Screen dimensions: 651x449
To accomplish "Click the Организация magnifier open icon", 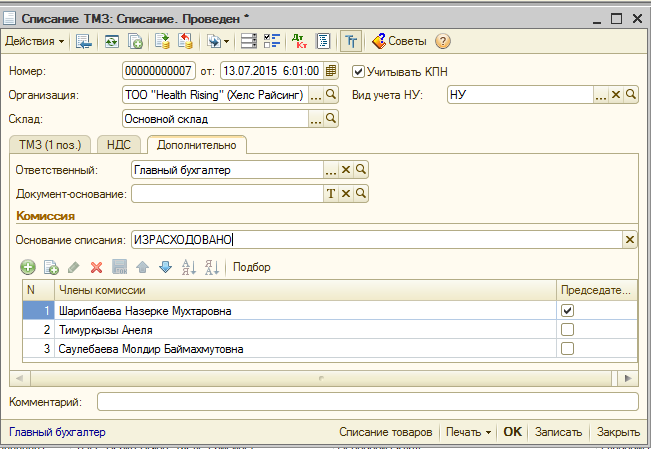I will [x=330, y=95].
